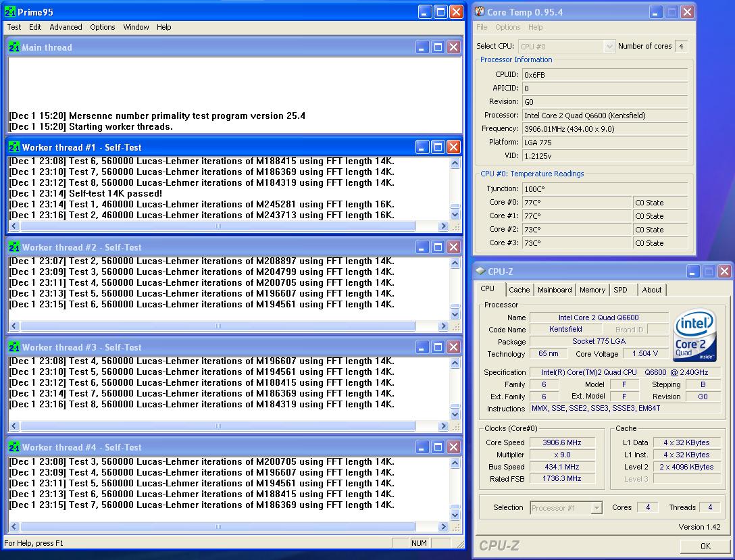The image size is (735, 560).
Task: Open the Help menu in Prime95
Action: click(163, 27)
